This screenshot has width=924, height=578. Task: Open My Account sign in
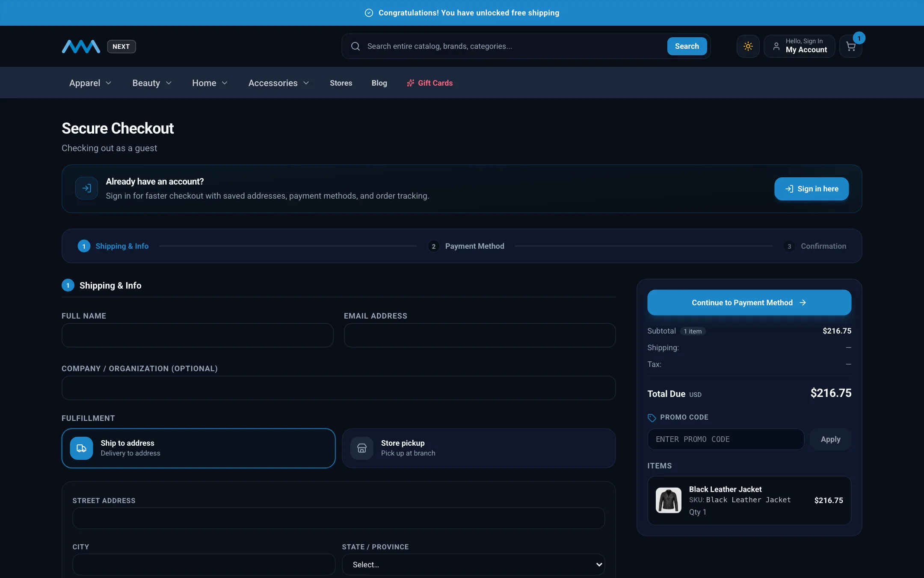(799, 46)
